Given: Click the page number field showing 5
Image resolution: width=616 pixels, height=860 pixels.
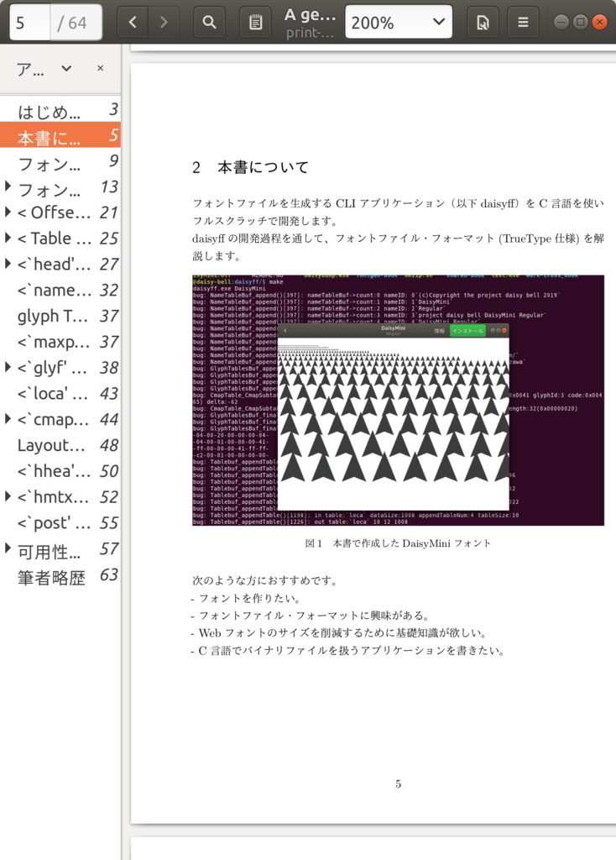Looking at the screenshot, I should point(29,22).
